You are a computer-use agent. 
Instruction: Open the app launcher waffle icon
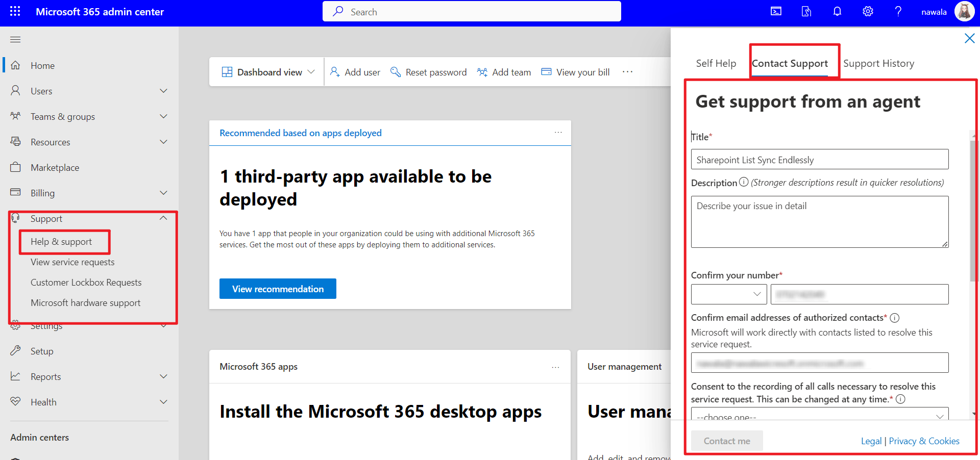point(15,11)
